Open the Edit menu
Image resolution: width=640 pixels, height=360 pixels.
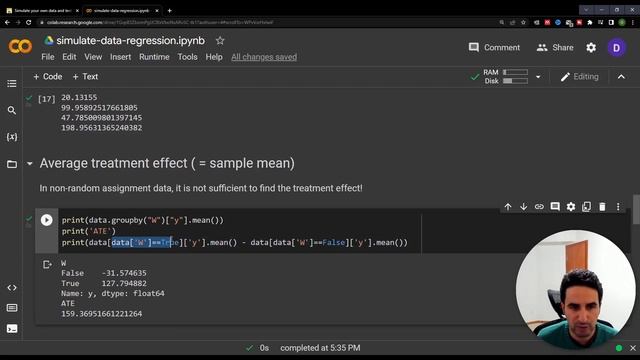tap(69, 57)
